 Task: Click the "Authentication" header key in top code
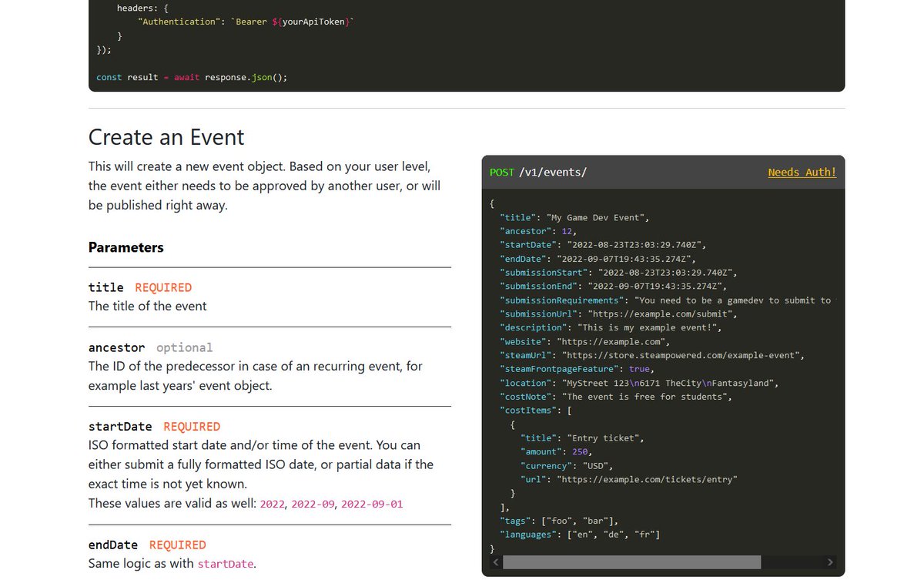[x=179, y=22]
